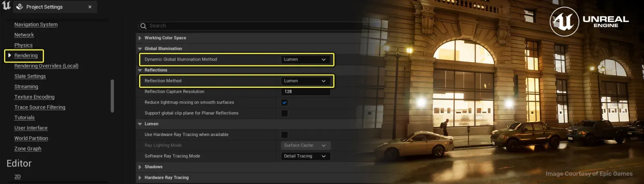Click the Unreal Engine logo at top-left
The height and width of the screenshot is (184, 644).
[6, 6]
